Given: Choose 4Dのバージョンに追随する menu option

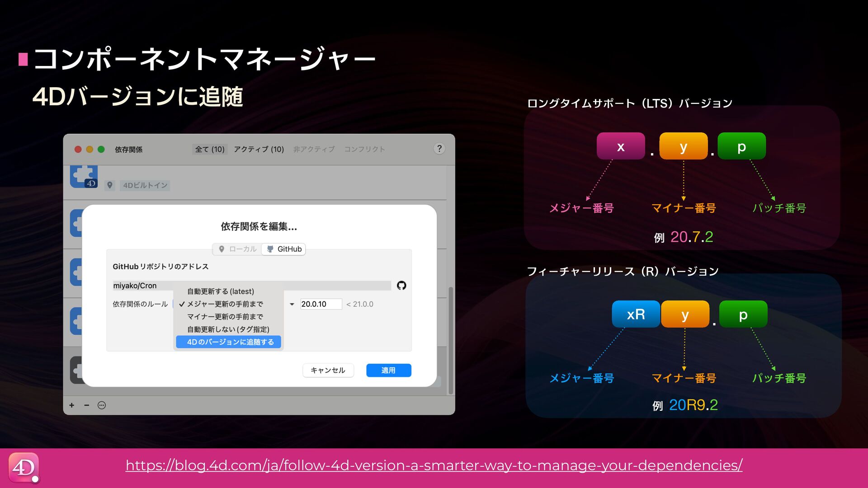Looking at the screenshot, I should pos(228,342).
